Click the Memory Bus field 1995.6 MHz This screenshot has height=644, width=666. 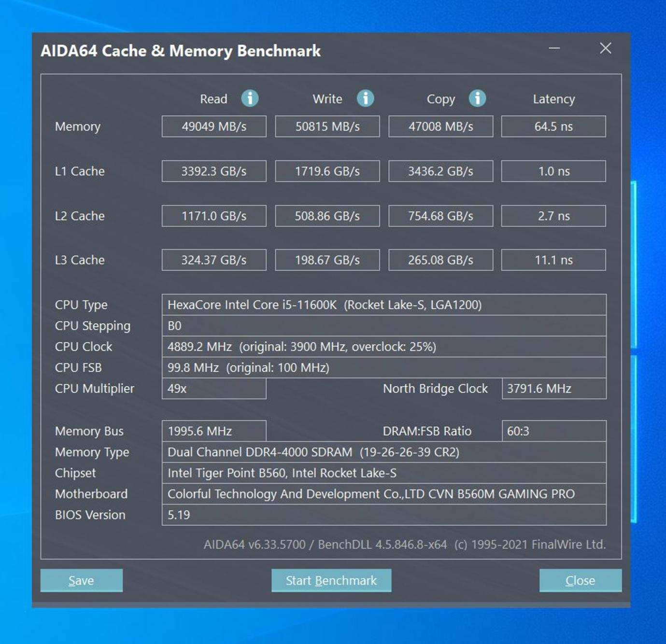click(x=214, y=431)
